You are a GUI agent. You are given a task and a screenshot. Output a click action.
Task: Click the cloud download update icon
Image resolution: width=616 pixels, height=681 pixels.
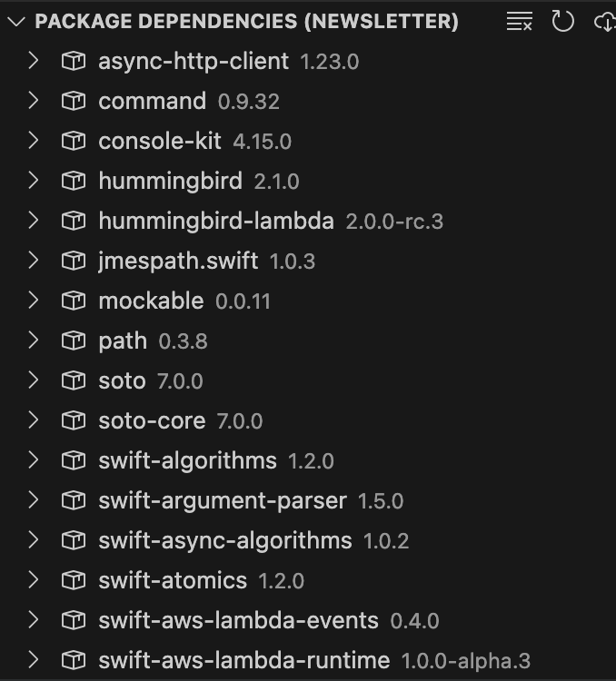click(605, 22)
